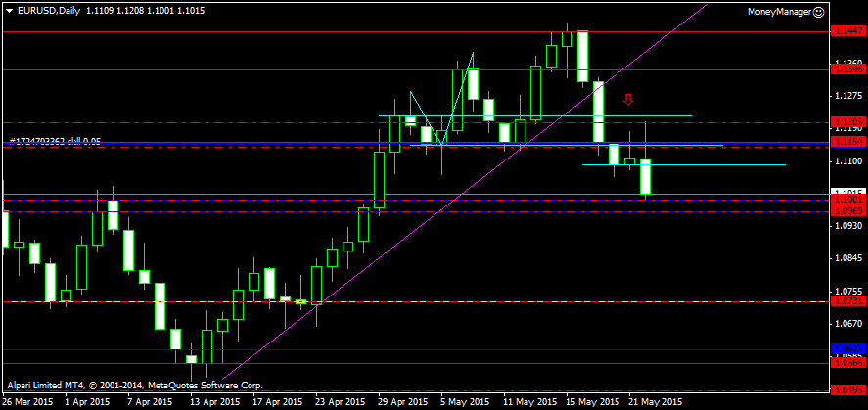Viewport: 868px width, 410px height.
Task: Click the 1.0845 price scale value
Action: [850, 259]
